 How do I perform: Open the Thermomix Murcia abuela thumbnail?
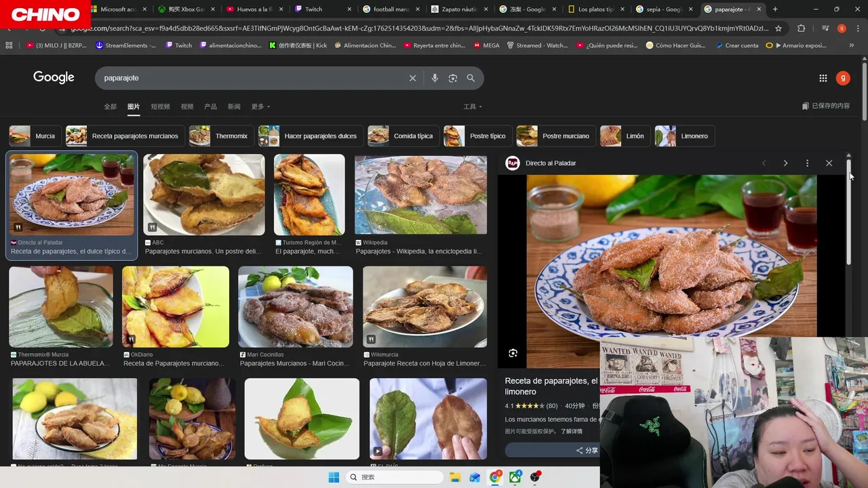[61, 306]
